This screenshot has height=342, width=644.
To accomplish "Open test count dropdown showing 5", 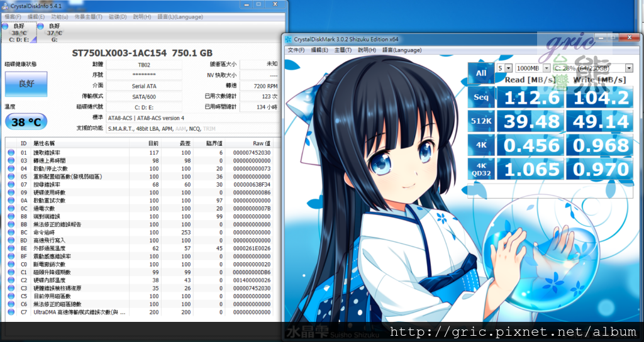I will (505, 68).
